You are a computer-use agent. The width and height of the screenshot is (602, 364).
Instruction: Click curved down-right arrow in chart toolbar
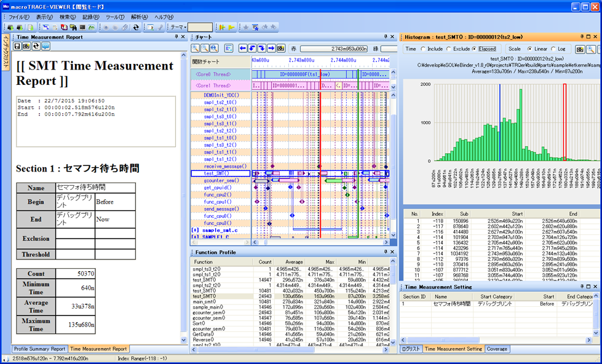[x=262, y=49]
